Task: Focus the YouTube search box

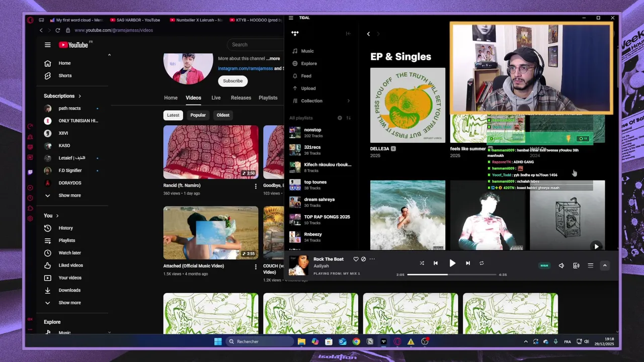Action: click(x=255, y=44)
